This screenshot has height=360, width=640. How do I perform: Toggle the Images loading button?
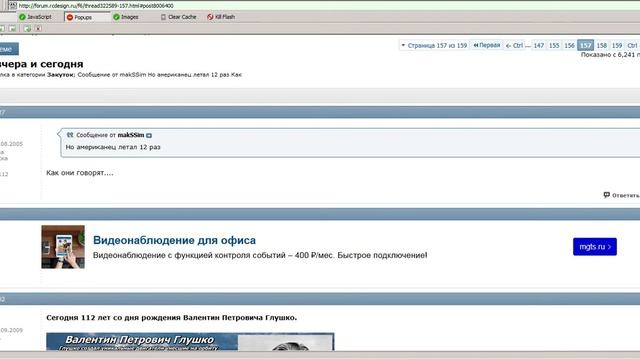[126, 17]
